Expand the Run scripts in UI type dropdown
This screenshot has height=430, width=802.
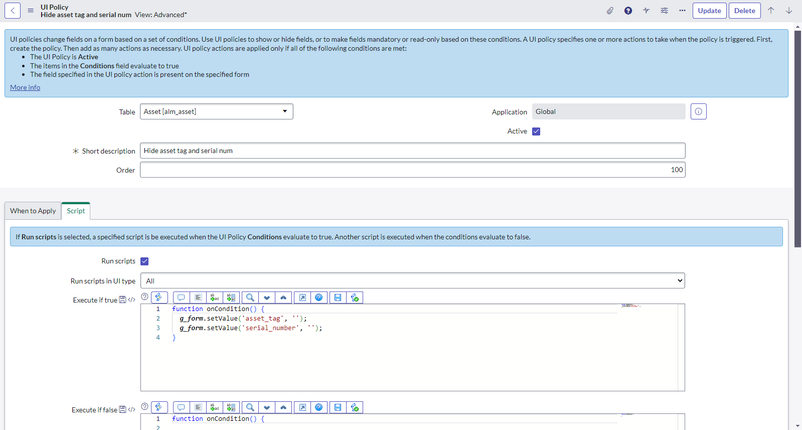pyautogui.click(x=412, y=281)
